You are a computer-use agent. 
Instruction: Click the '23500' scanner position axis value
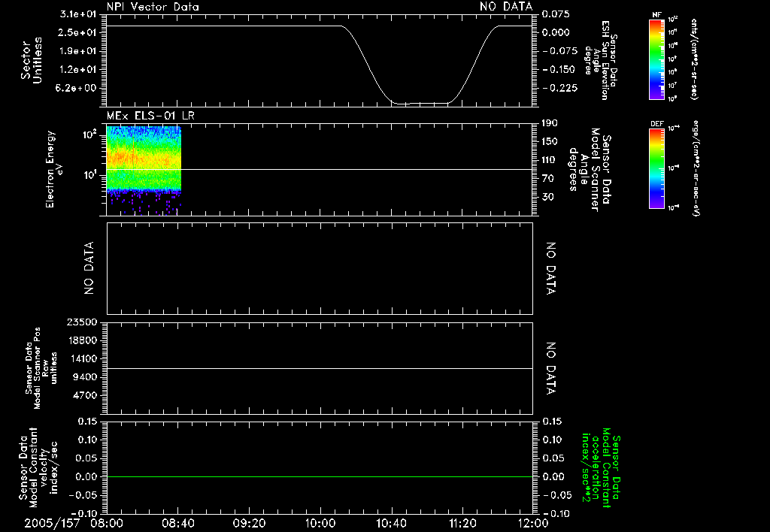(81, 322)
